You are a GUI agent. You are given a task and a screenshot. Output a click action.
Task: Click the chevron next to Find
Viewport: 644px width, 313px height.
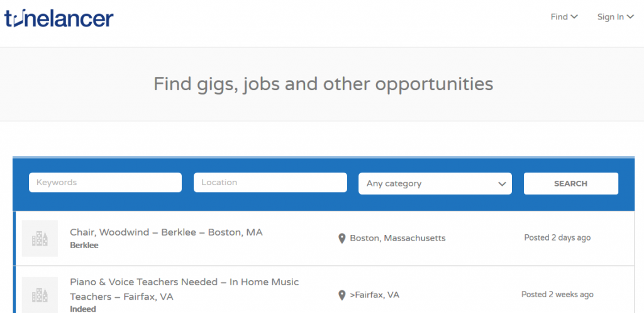tap(574, 17)
